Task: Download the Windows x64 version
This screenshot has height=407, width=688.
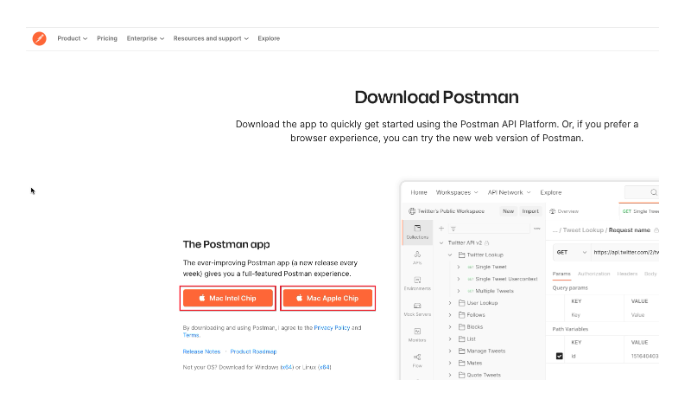Action: click(x=286, y=368)
